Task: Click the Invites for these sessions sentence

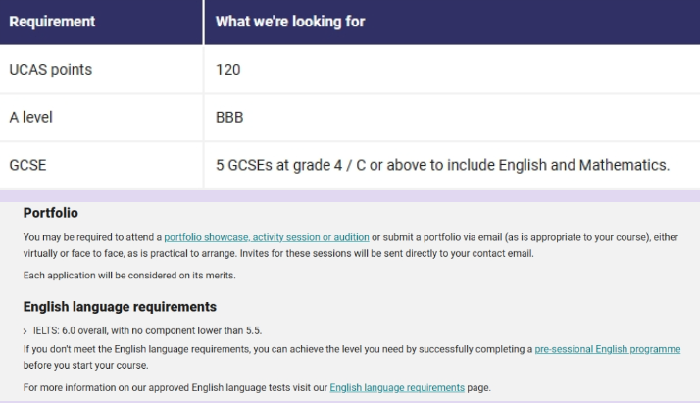Action: click(387, 253)
